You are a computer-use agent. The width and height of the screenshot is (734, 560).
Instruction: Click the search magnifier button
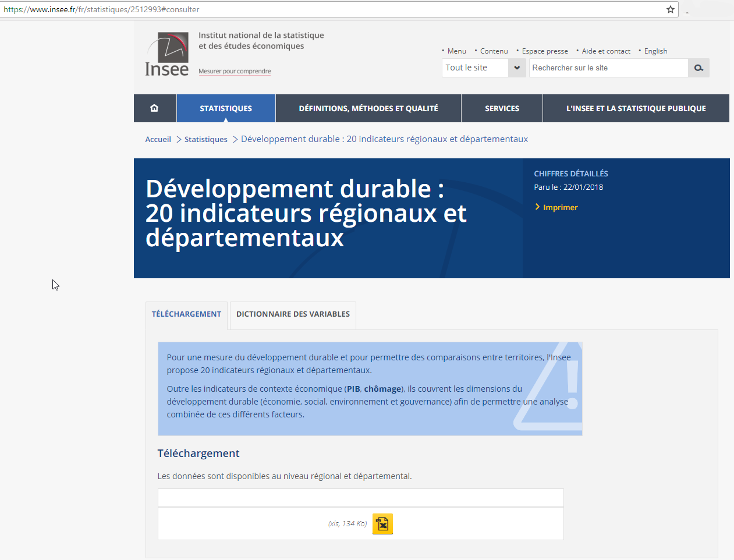pos(698,68)
